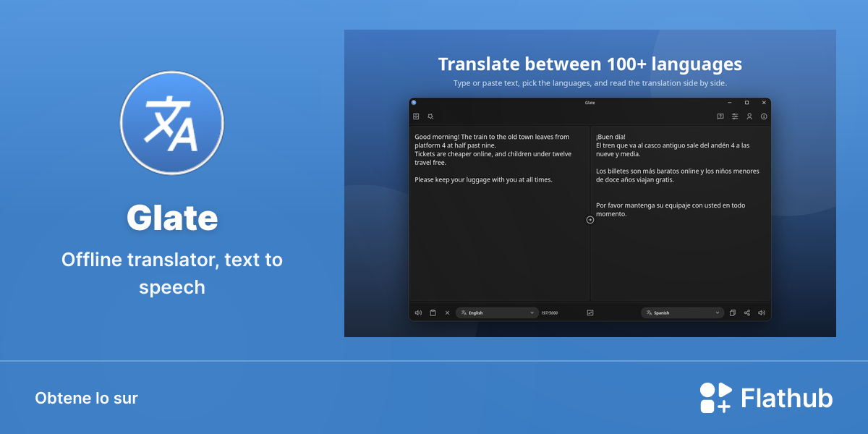
Task: Open the English source language dropdown
Action: [x=497, y=313]
